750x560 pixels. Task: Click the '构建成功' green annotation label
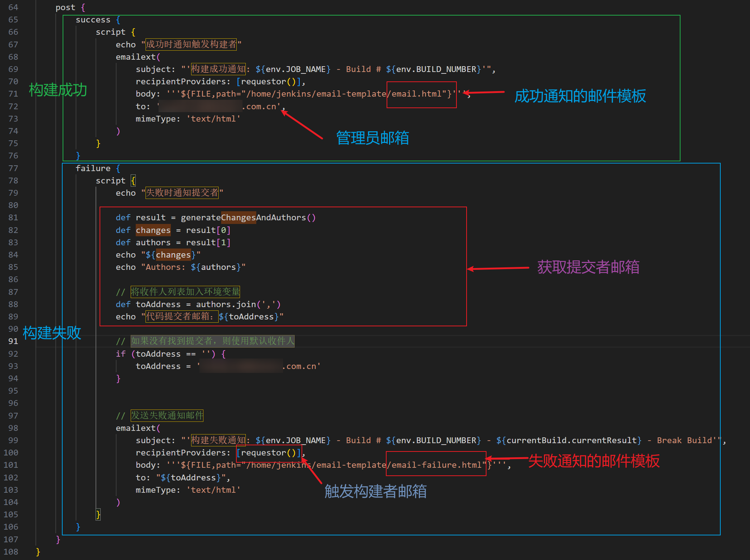[58, 90]
